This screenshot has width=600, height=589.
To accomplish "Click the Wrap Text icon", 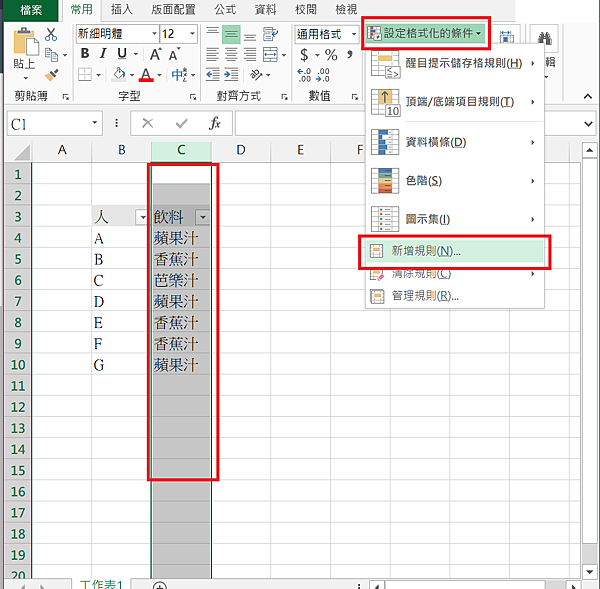I will pyautogui.click(x=271, y=34).
